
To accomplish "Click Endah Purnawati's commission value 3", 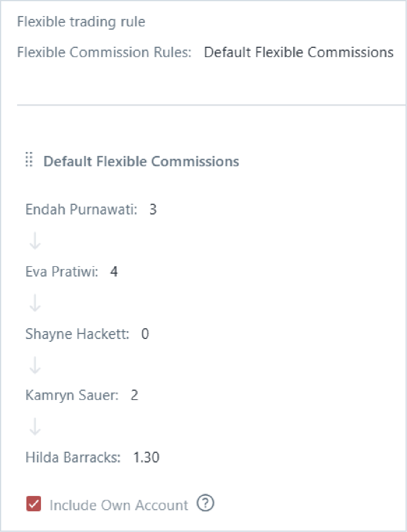I will 153,209.
